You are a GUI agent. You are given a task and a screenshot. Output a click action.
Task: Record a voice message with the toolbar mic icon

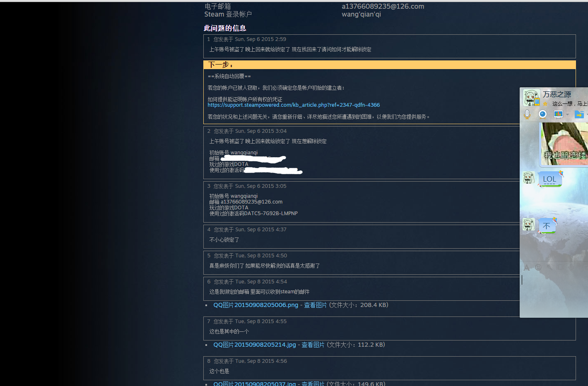pos(571,267)
